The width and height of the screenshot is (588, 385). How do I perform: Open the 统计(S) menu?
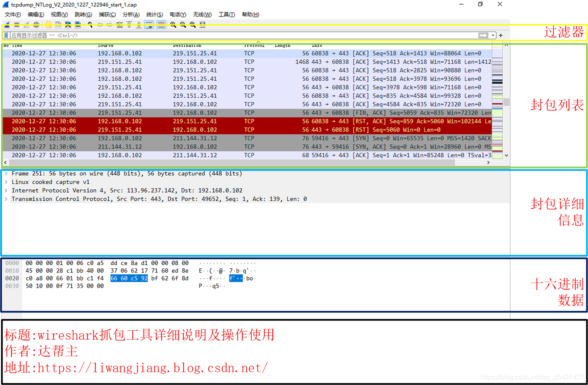(154, 14)
